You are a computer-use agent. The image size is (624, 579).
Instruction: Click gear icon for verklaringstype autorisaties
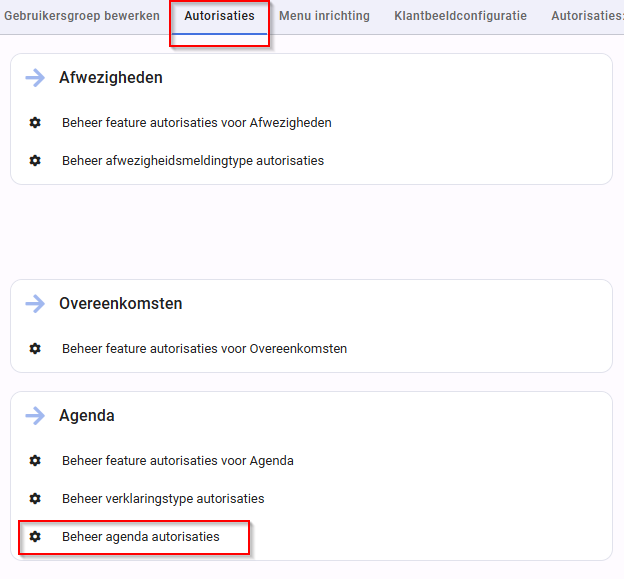(35, 498)
